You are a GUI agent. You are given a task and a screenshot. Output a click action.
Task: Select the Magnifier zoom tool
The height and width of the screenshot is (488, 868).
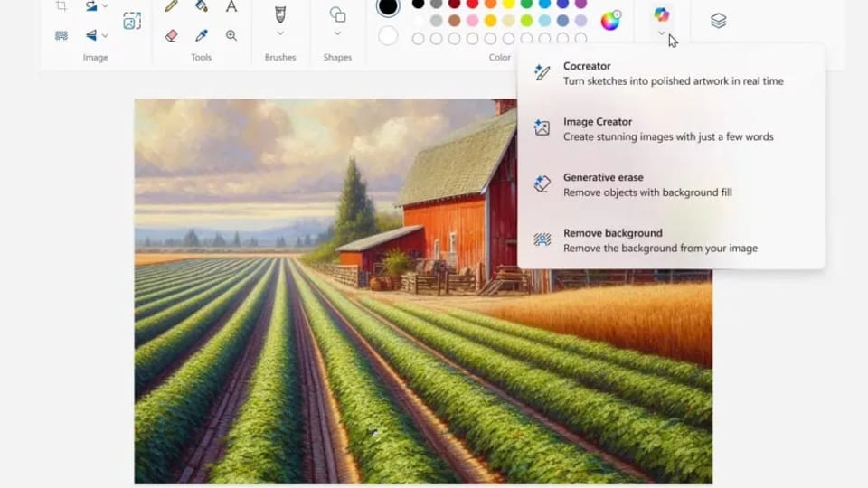pyautogui.click(x=231, y=36)
